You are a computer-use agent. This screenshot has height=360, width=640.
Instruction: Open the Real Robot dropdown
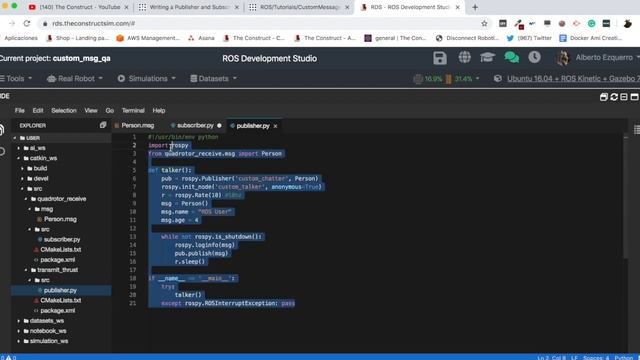[75, 78]
